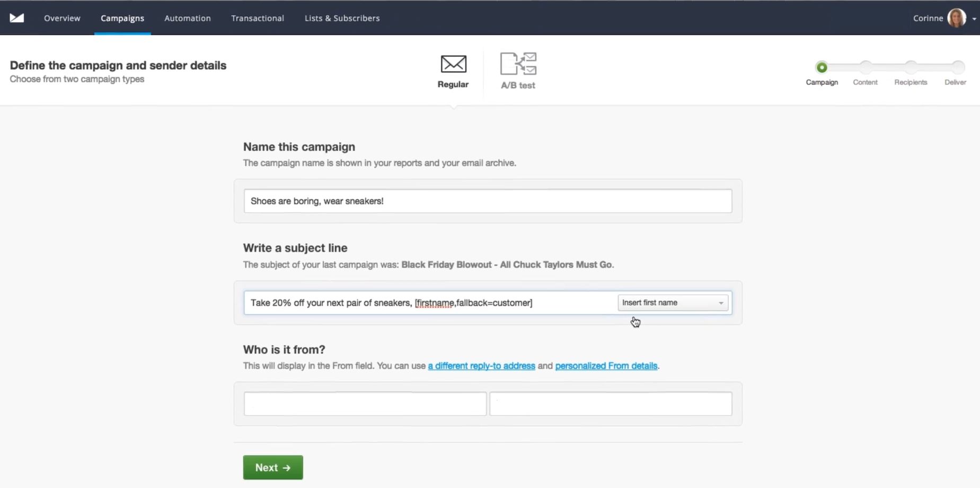
Task: Click the Campaign Monitor logo icon
Action: (x=16, y=17)
